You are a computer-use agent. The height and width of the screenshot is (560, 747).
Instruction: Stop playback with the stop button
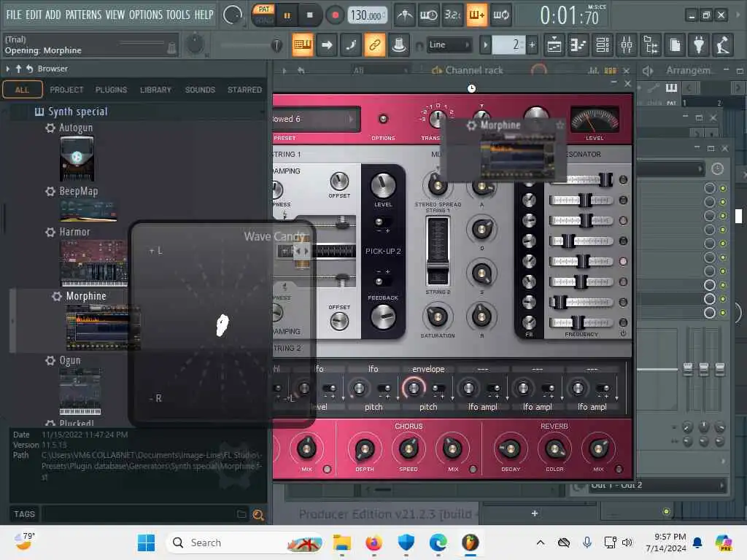coord(309,15)
